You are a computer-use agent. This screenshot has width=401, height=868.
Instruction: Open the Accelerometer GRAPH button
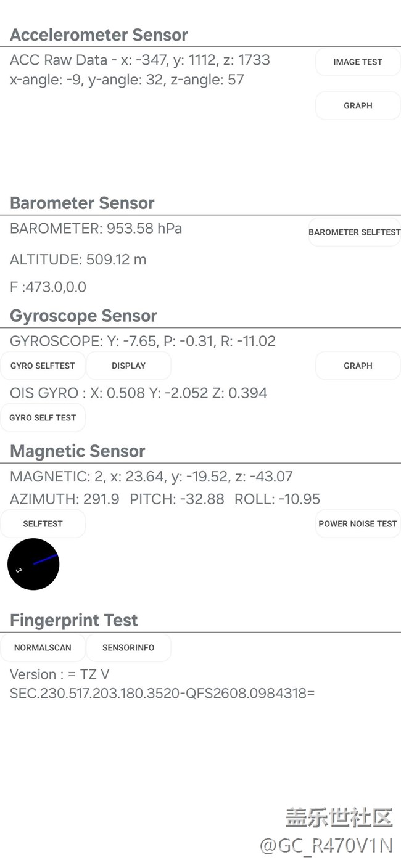(358, 106)
